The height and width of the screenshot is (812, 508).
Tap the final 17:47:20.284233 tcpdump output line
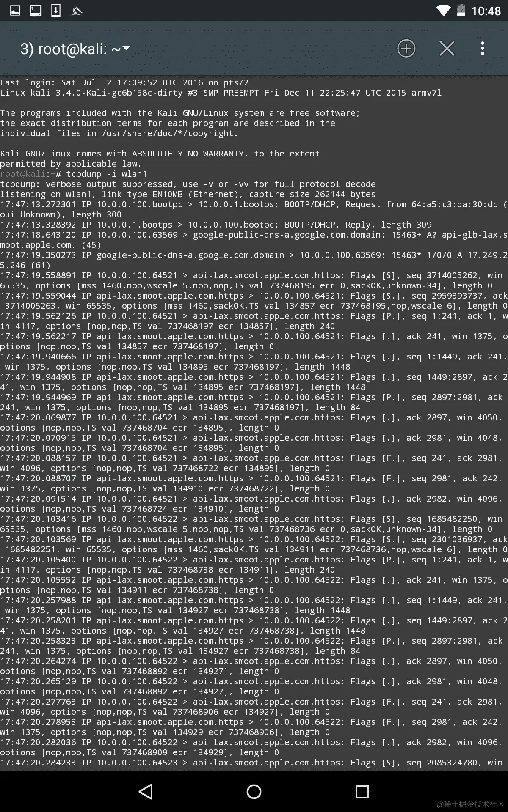pos(251,763)
